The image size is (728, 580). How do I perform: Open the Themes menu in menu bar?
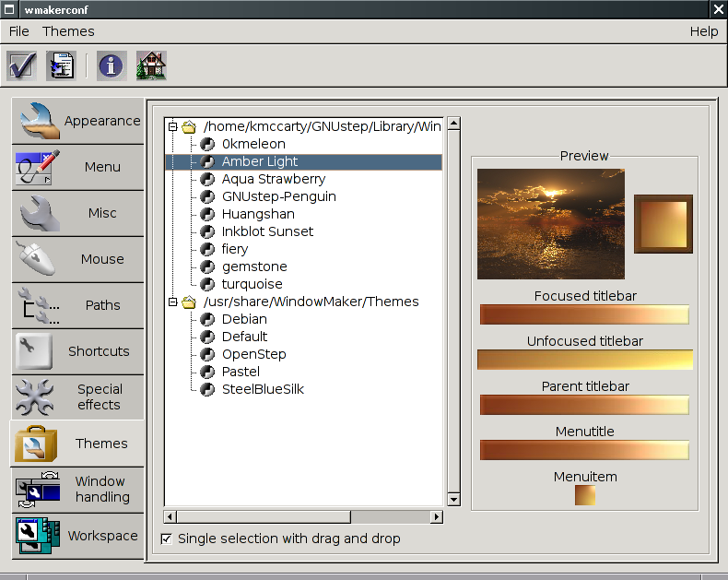coord(68,31)
